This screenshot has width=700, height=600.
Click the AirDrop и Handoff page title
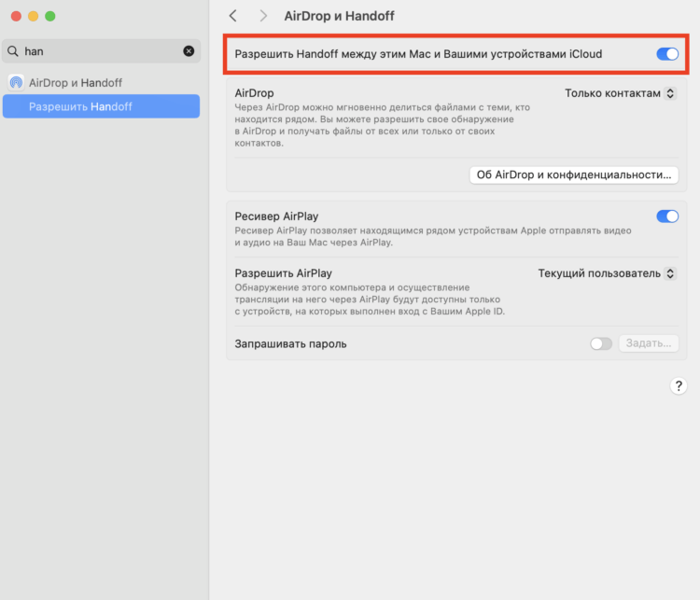[x=340, y=16]
